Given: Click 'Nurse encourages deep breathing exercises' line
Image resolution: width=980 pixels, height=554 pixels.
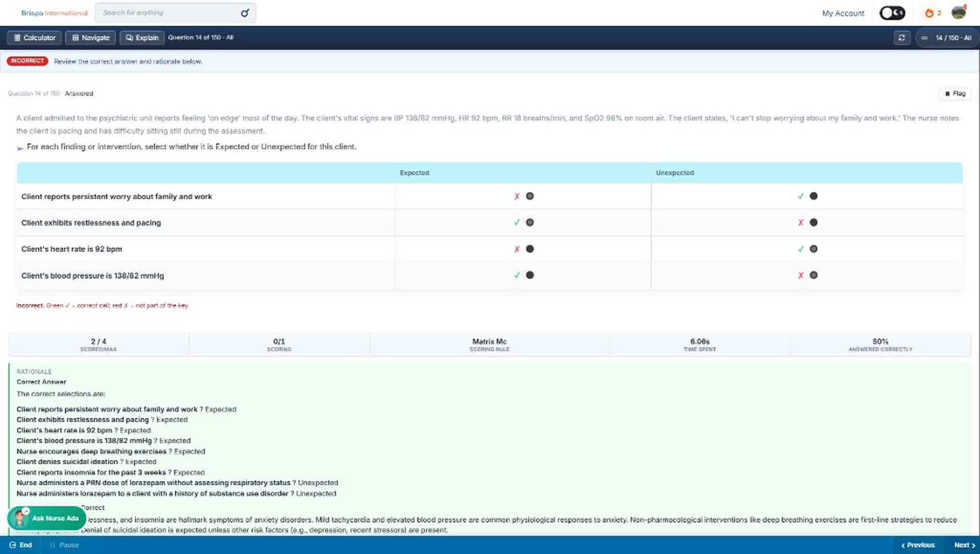Looking at the screenshot, I should click(111, 451).
